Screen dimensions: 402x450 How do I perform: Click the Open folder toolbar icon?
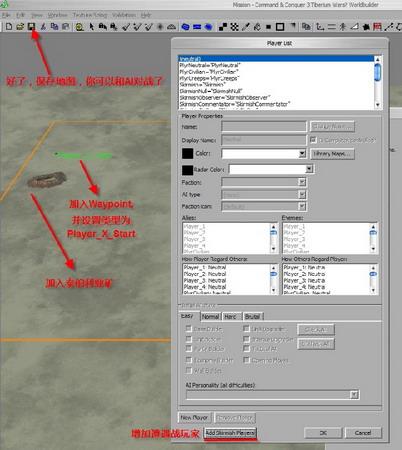[20, 26]
